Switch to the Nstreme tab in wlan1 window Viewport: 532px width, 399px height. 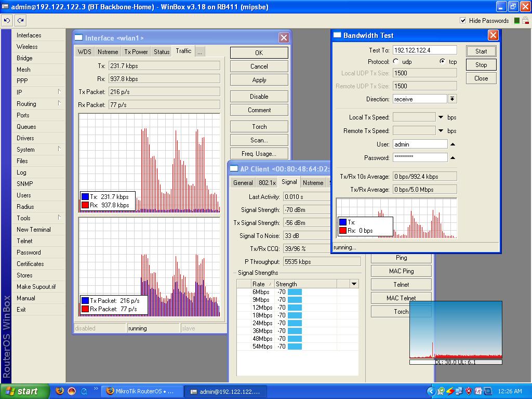108,51
